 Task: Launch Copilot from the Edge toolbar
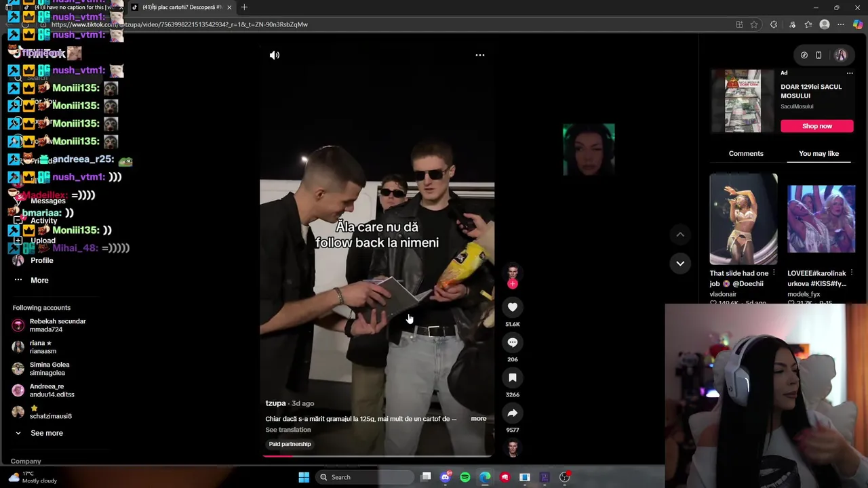coord(858,24)
